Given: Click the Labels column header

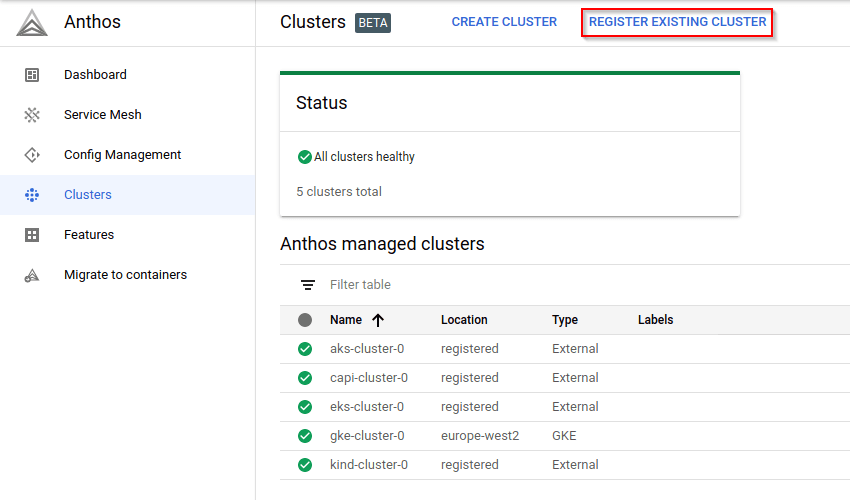Looking at the screenshot, I should pyautogui.click(x=655, y=320).
